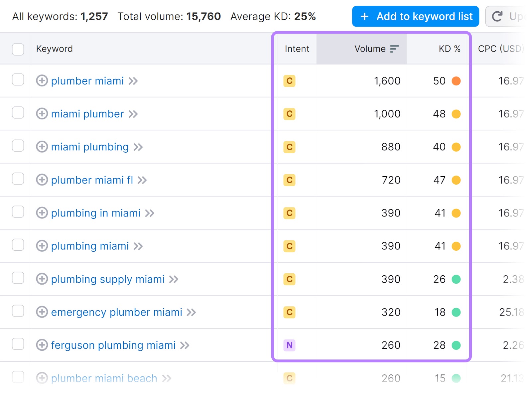
Task: Click the green KD dot for emergency plumber miami
Action: [457, 312]
